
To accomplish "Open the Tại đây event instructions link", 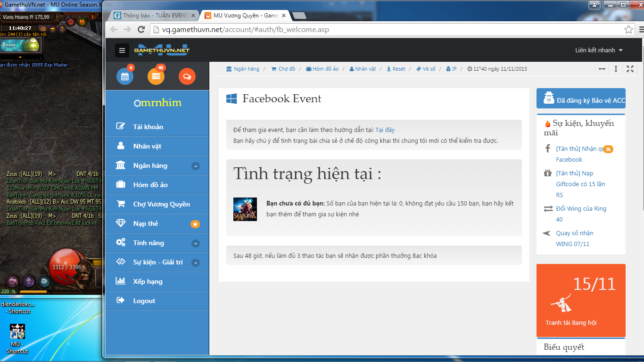I will pos(386,129).
